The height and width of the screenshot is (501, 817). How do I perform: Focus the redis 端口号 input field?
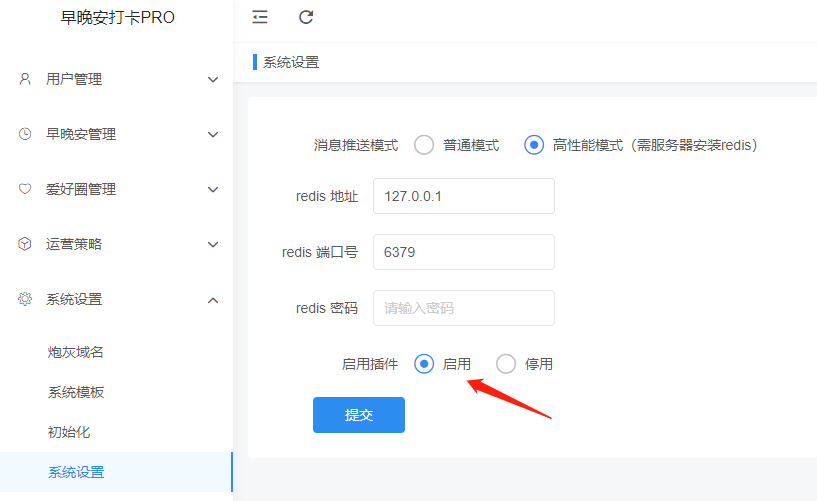(x=464, y=252)
